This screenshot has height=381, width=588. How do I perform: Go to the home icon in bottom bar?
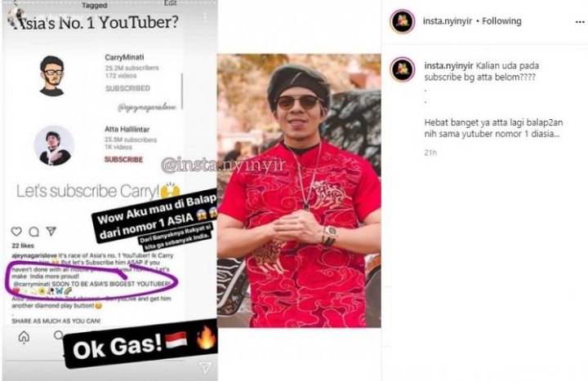24,337
